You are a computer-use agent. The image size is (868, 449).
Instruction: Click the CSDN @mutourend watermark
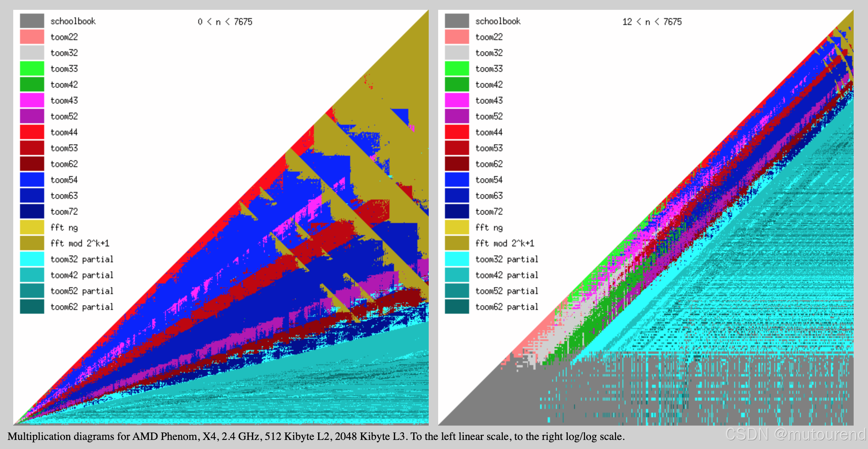coord(795,435)
